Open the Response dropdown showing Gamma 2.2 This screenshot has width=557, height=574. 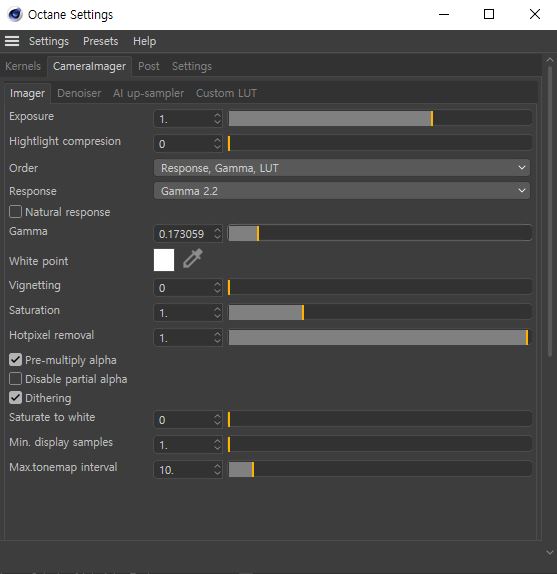point(342,191)
